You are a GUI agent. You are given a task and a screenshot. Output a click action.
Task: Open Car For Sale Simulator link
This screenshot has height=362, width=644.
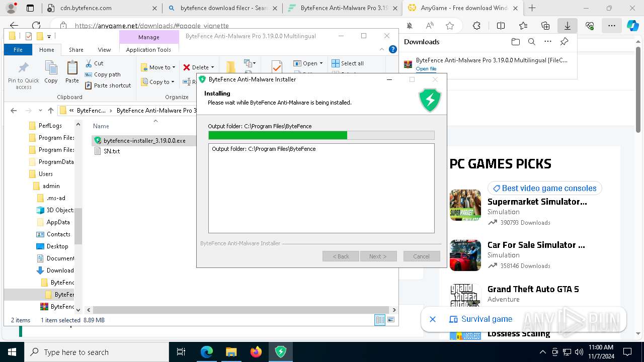pos(536,245)
